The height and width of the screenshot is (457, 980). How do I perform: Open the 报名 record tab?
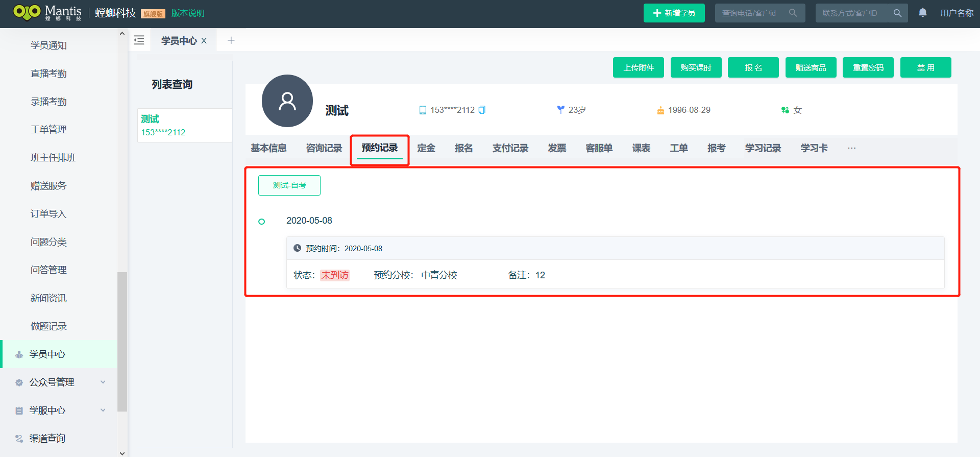tap(464, 148)
